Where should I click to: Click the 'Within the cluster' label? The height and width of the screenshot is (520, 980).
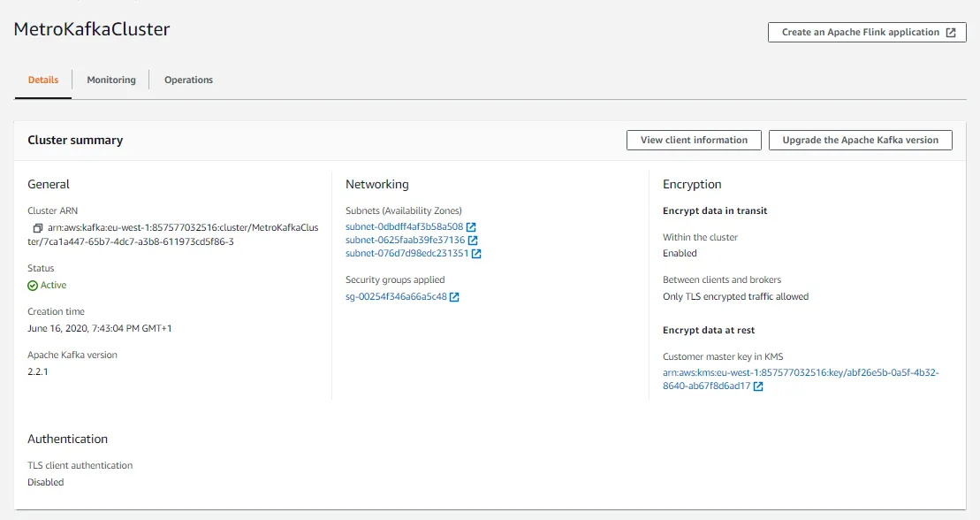pyautogui.click(x=700, y=237)
